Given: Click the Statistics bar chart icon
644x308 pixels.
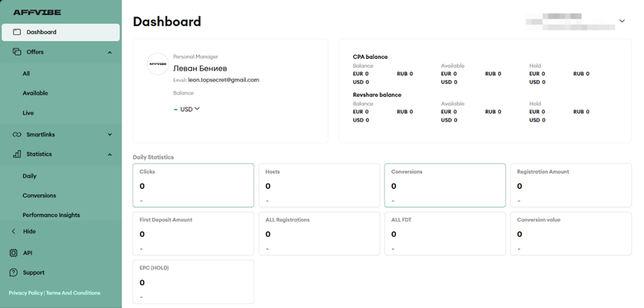Looking at the screenshot, I should pos(17,155).
